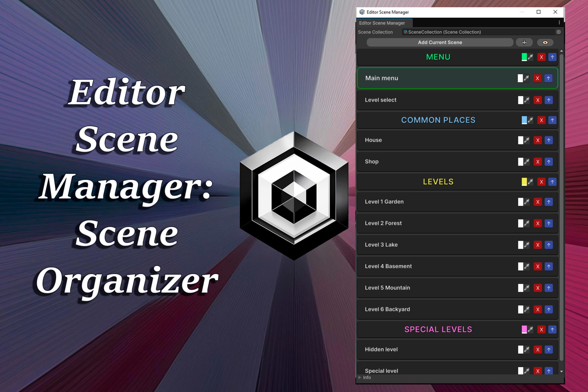Screen dimensions: 588x392
Task: Open the Level 1 Garden scene
Action: pyautogui.click(x=384, y=202)
